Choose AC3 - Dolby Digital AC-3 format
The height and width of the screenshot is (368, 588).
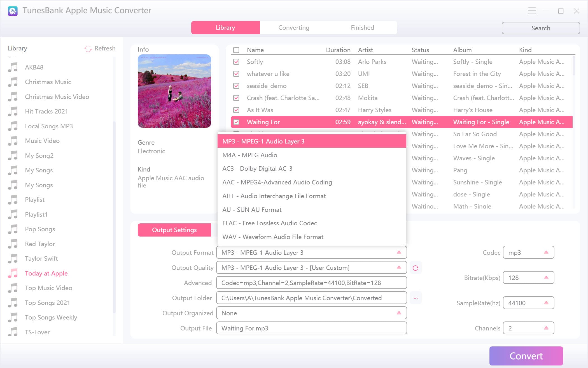tap(312, 168)
